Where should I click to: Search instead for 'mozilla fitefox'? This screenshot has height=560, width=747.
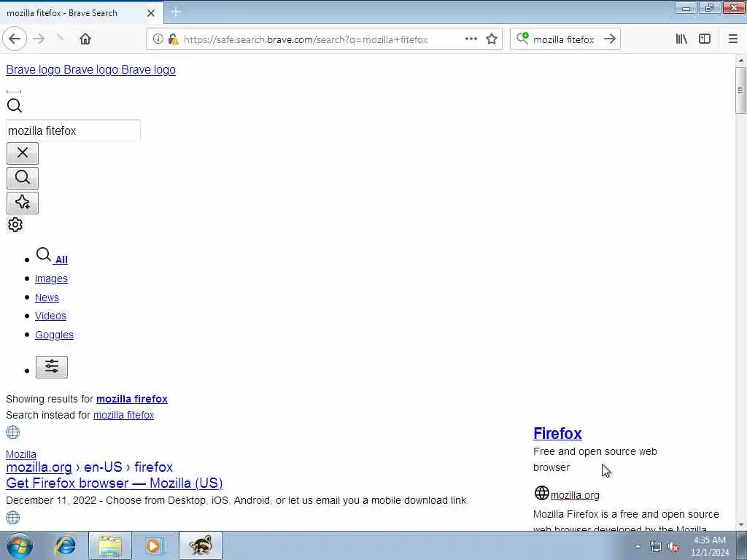(123, 415)
